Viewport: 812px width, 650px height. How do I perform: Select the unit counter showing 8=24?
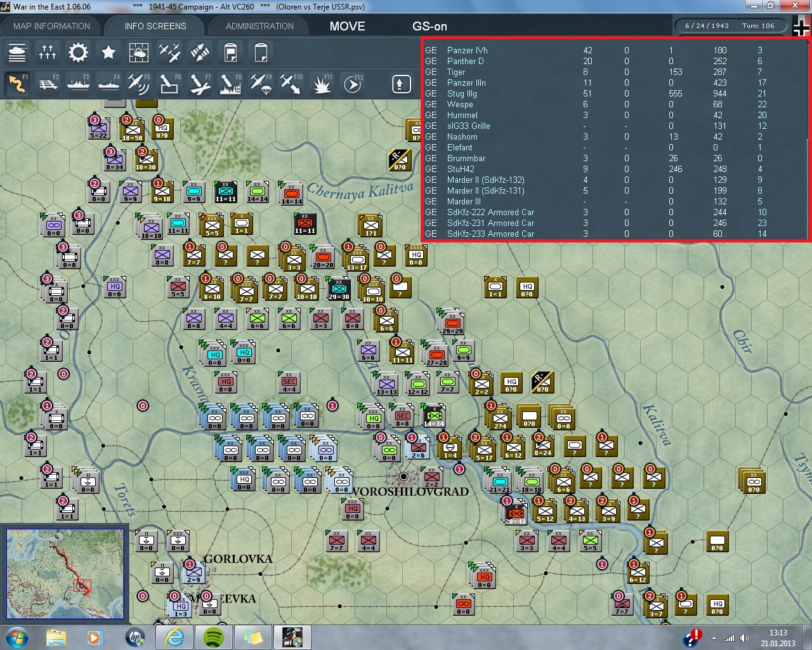coord(542,445)
